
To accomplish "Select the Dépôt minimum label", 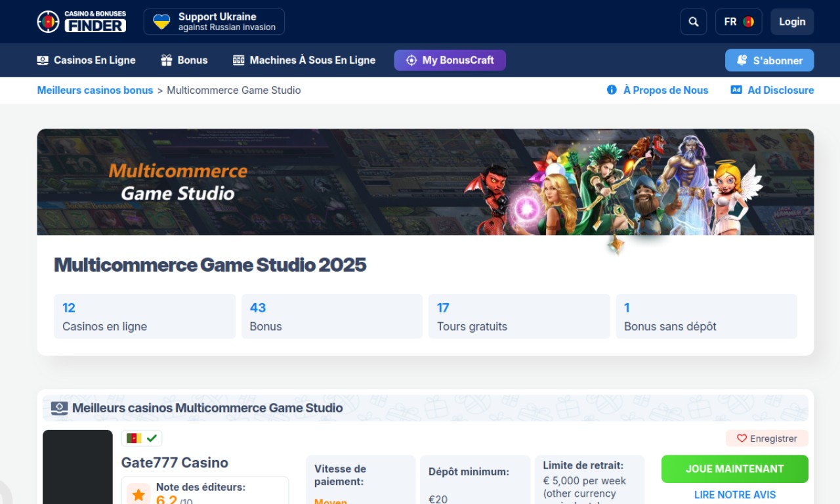I will (x=469, y=472).
